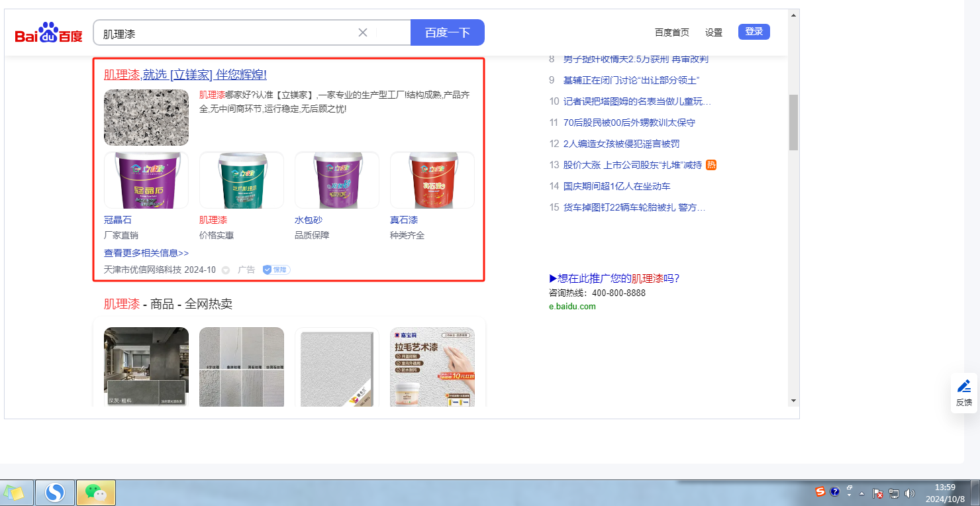Open the 冠晶石 product link
Viewport: 980px width, 506px height.
118,220
